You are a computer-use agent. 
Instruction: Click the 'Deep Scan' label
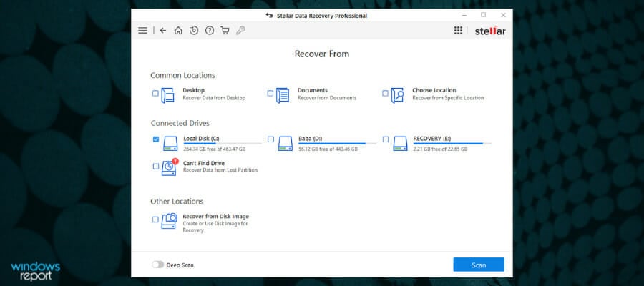click(180, 265)
